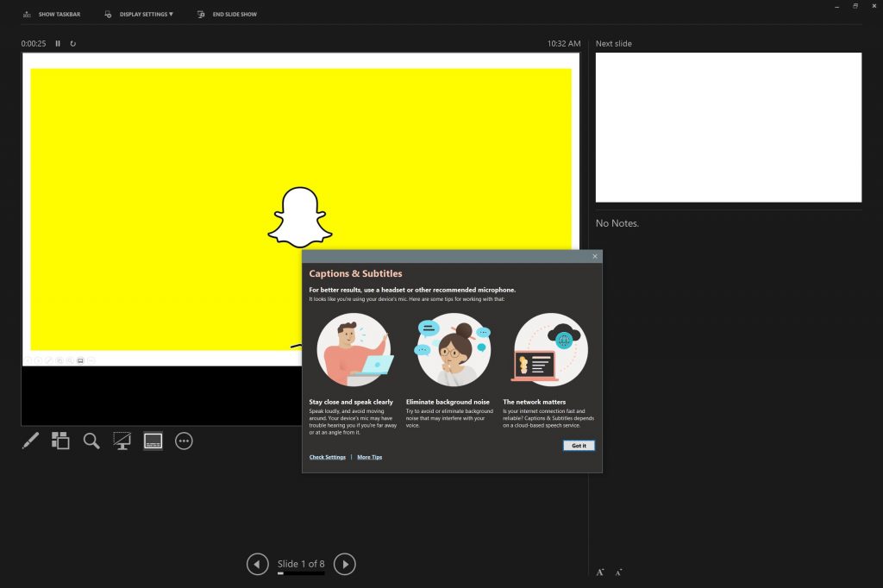Image resolution: width=883 pixels, height=588 pixels.
Task: Click the slide progress bar under Slide 1 of 8
Action: click(301, 573)
